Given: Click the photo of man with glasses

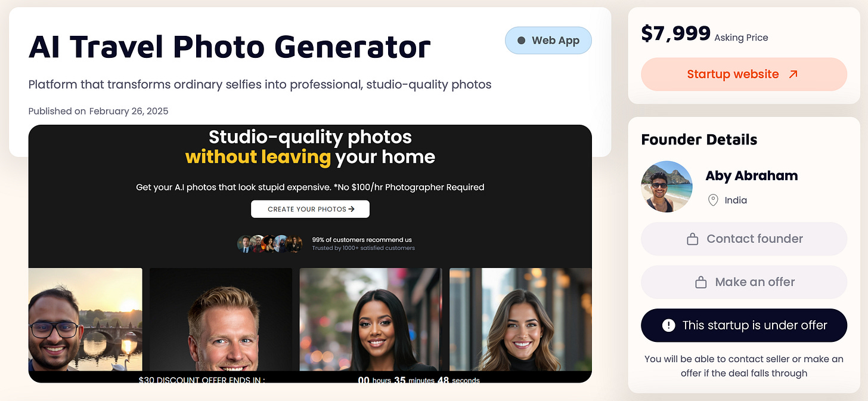Looking at the screenshot, I should (85, 319).
